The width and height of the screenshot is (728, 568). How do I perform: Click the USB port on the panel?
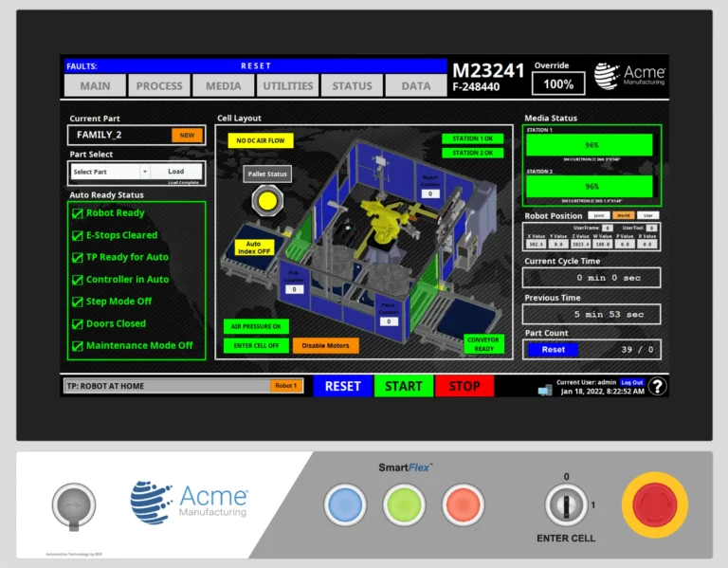point(74,506)
